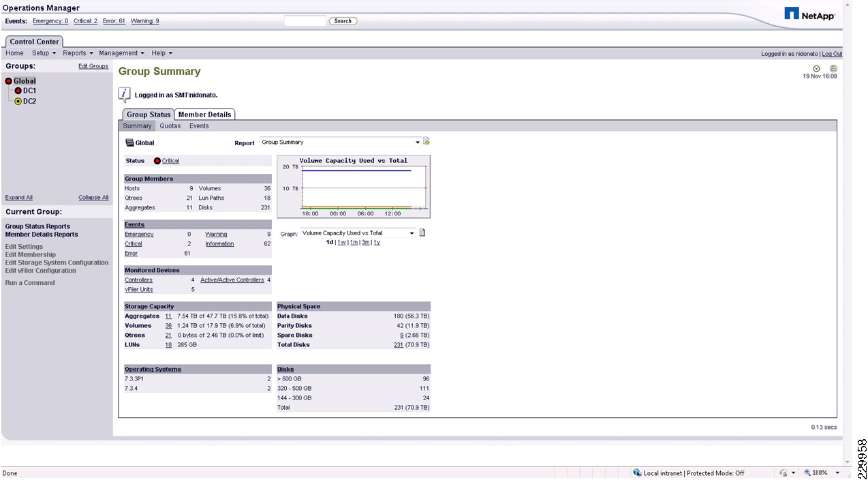Click the Disks header link
The height and width of the screenshot is (480, 868).
(285, 370)
